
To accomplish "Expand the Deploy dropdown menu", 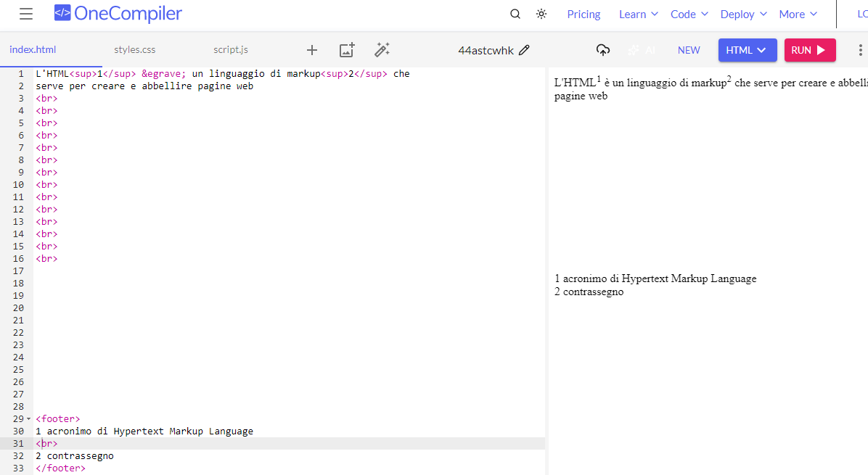I will coord(744,14).
